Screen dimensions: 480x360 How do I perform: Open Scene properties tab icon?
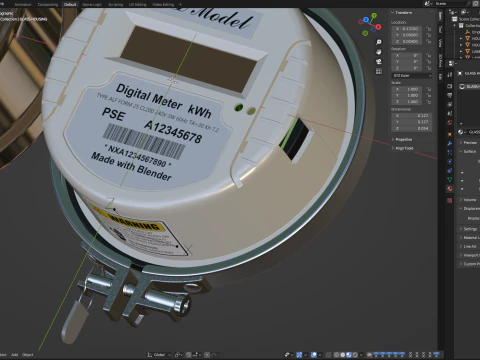click(450, 113)
